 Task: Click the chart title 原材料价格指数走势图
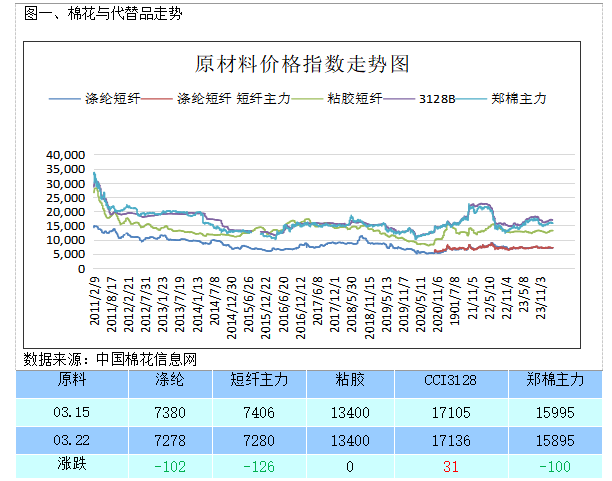tap(302, 64)
